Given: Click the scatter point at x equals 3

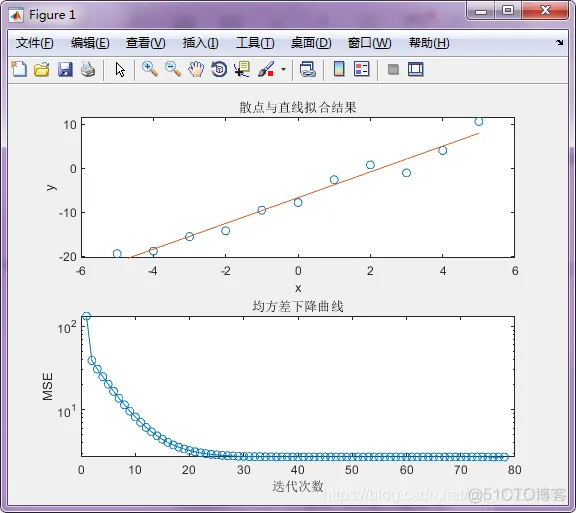Looking at the screenshot, I should pos(406,173).
